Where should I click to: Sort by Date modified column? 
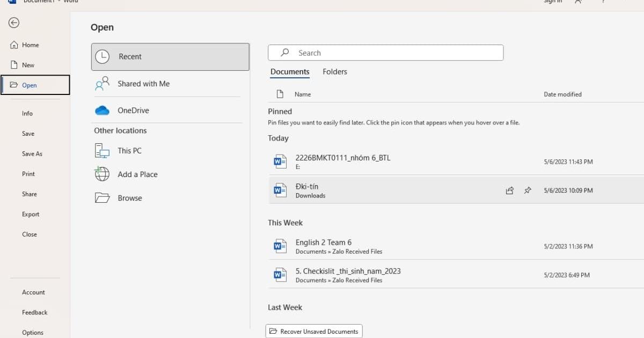click(562, 94)
